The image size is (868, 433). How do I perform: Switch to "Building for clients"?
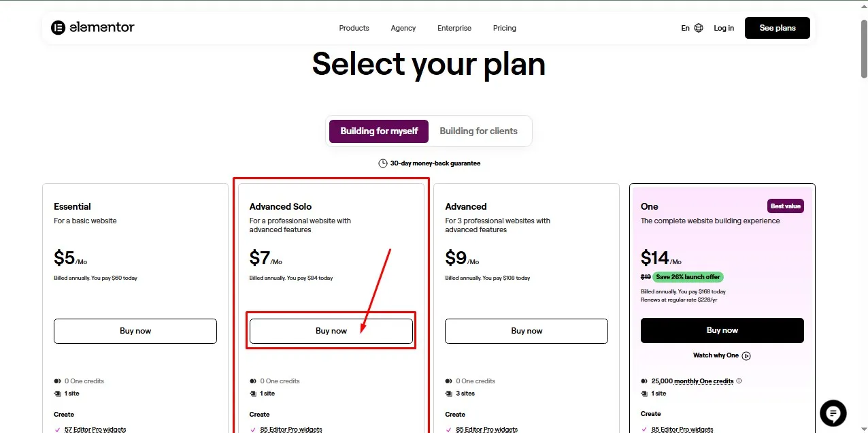479,131
